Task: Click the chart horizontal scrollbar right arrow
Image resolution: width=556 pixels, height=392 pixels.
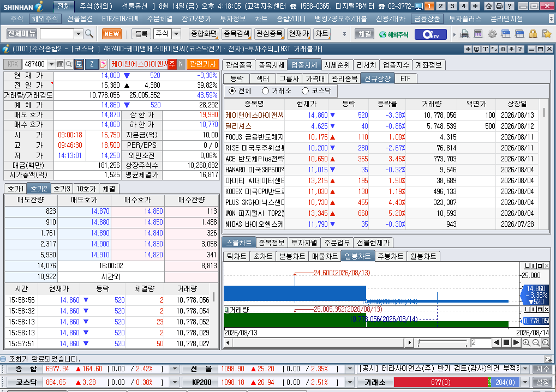Action: point(410,343)
